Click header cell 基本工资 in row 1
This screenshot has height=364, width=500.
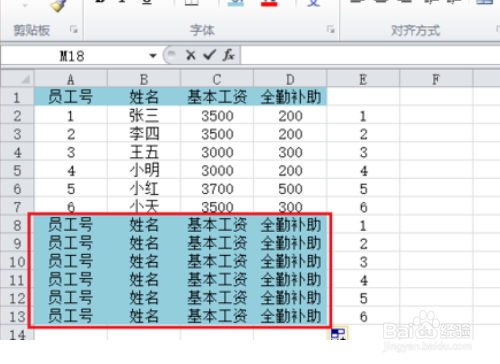point(217,97)
